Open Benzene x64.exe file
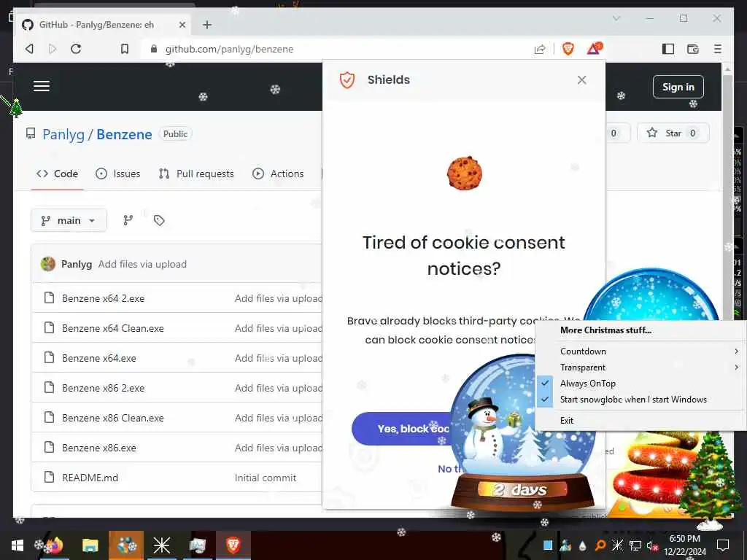747x560 pixels. pos(99,358)
